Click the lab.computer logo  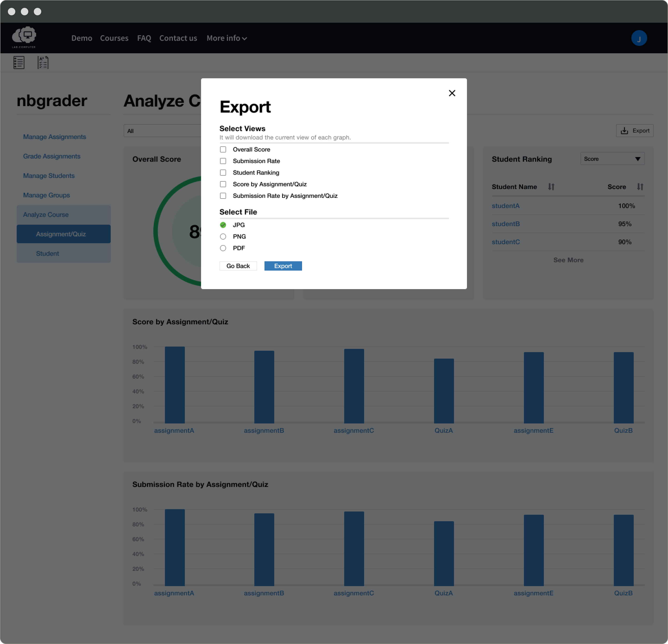pos(24,37)
